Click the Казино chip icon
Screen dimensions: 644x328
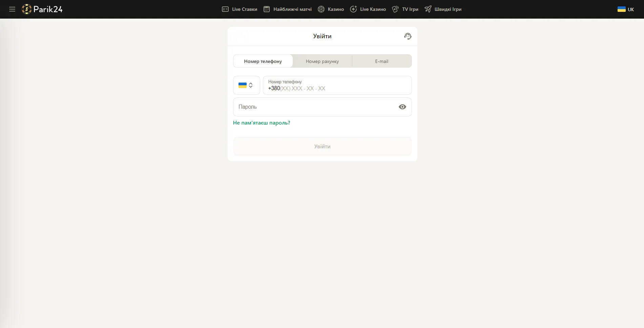click(x=321, y=9)
